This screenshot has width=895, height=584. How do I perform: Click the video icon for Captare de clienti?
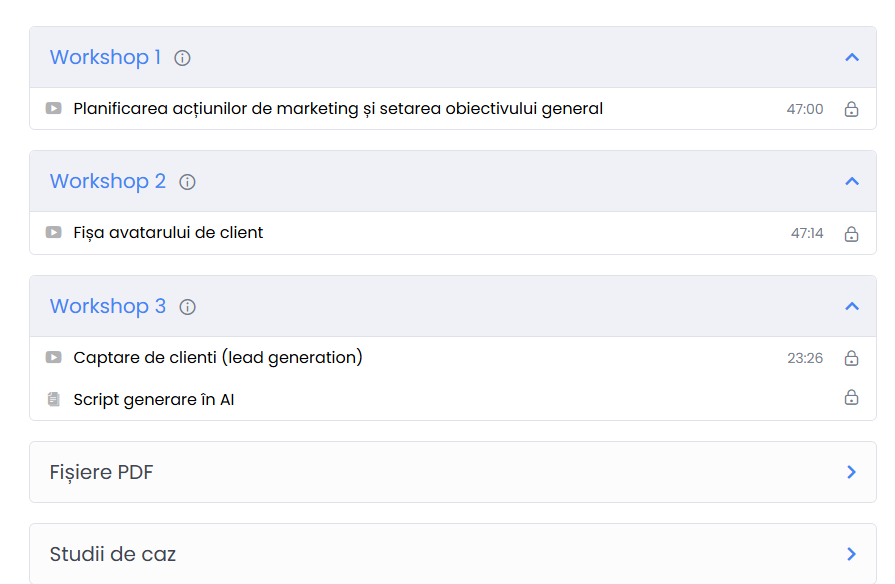coord(54,357)
